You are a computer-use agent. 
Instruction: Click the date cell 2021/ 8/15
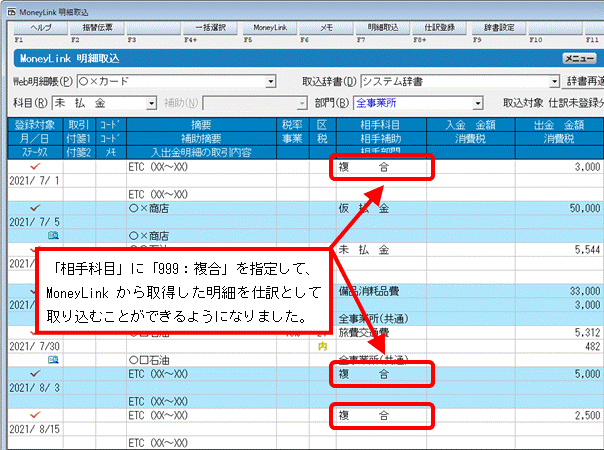coord(35,429)
